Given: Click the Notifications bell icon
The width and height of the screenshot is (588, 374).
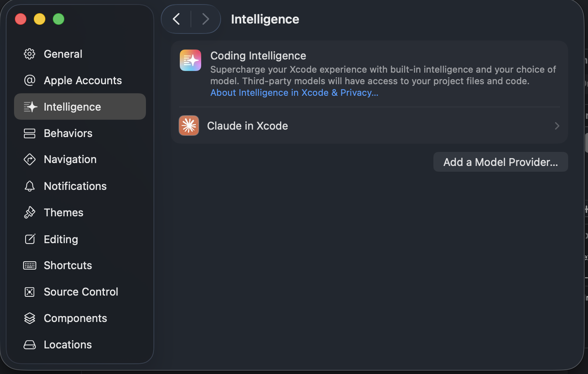Looking at the screenshot, I should [x=30, y=186].
